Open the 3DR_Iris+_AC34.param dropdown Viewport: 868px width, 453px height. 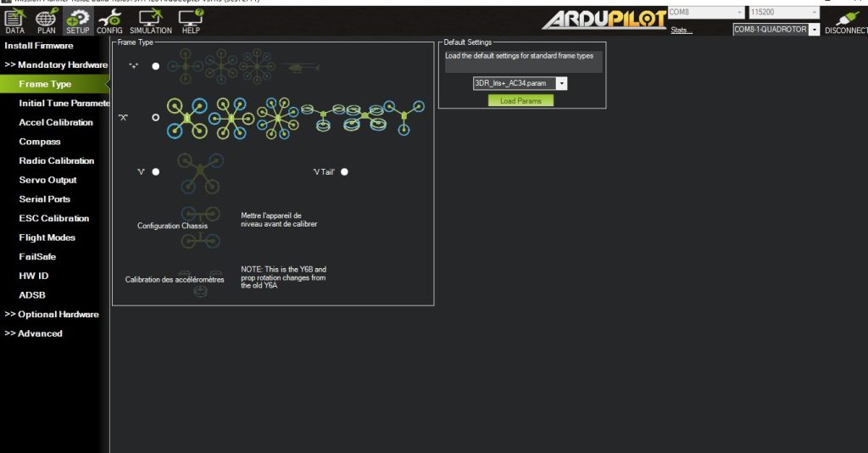coord(520,84)
